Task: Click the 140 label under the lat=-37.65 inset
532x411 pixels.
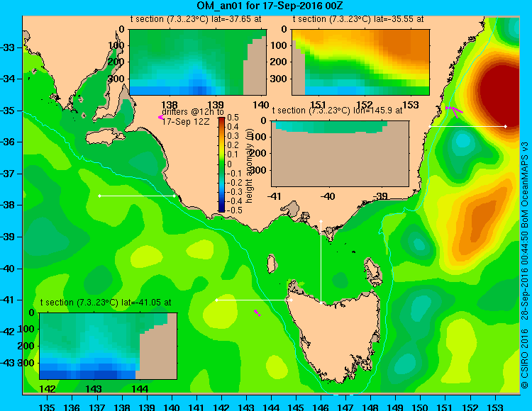Action: 261,105
